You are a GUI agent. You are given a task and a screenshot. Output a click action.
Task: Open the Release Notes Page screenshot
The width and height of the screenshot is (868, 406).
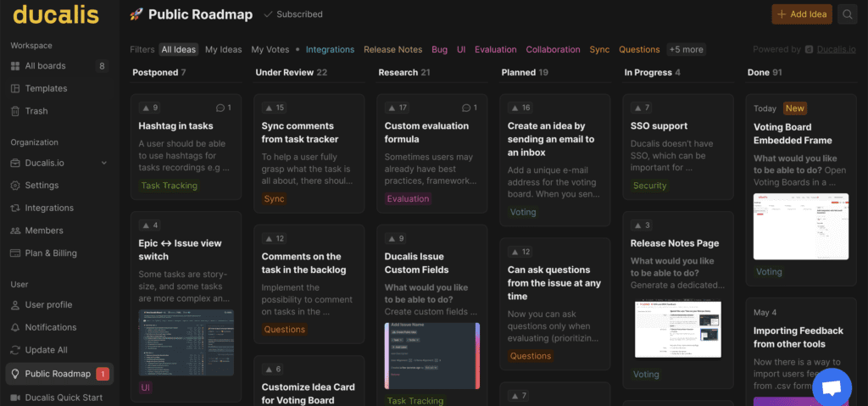[678, 330]
